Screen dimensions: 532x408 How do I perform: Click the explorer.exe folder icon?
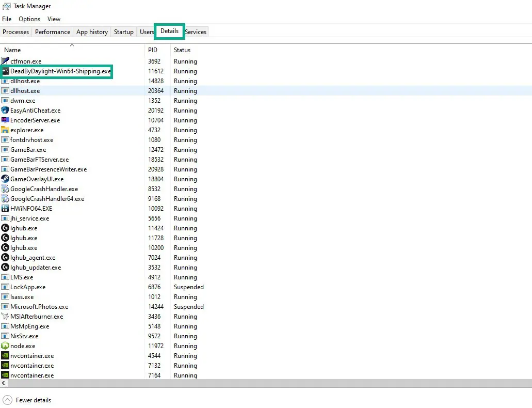pyautogui.click(x=5, y=130)
